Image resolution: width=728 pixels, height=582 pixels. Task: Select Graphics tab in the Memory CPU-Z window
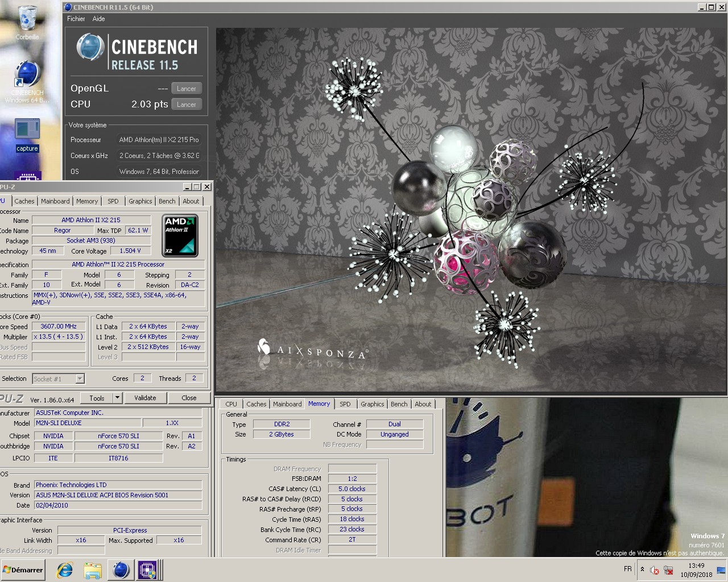tap(373, 404)
